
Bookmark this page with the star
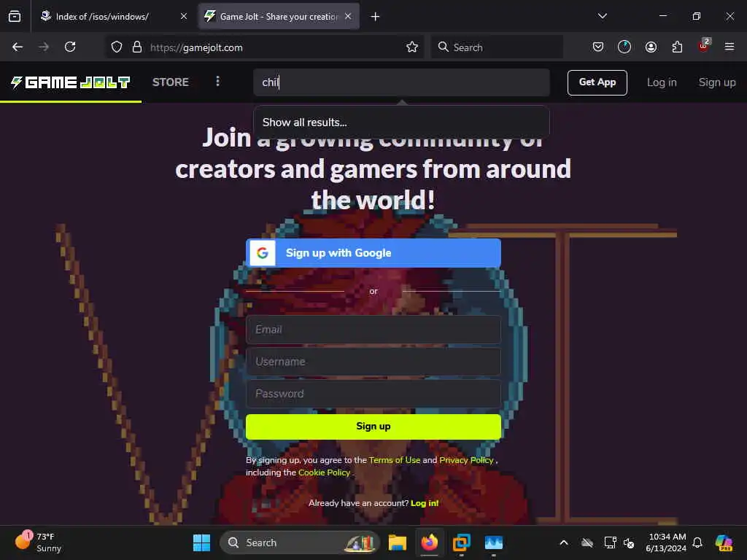pos(412,47)
